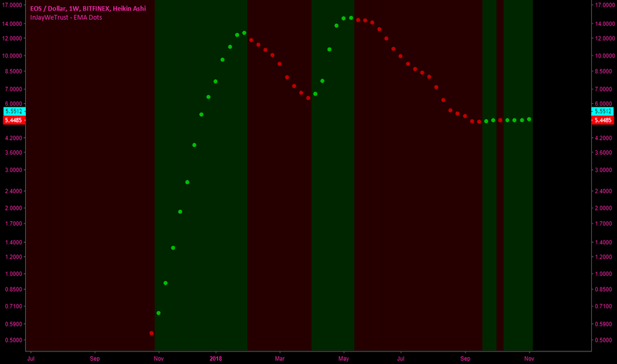Click 14.0000 on the right price axis
Image resolution: width=617 pixels, height=364 pixels.
[x=605, y=24]
